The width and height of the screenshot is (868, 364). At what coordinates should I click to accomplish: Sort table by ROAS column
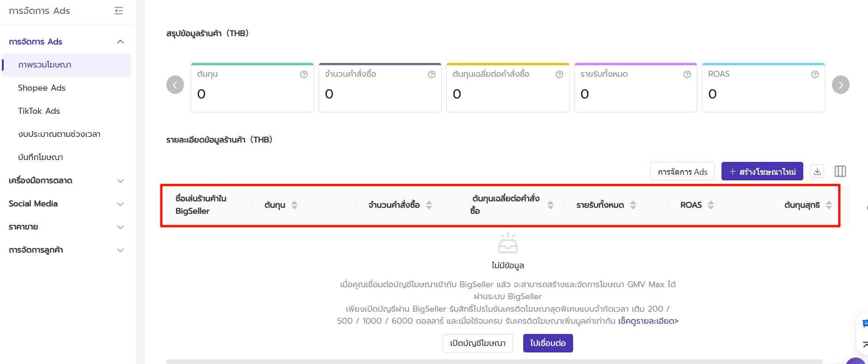pos(711,205)
